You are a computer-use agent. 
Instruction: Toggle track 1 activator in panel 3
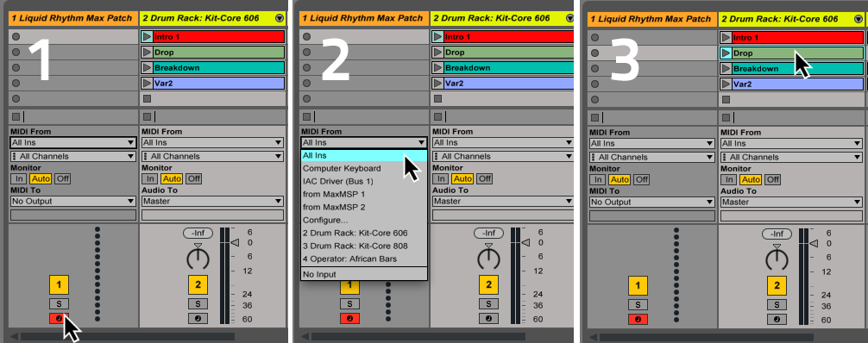pos(638,286)
